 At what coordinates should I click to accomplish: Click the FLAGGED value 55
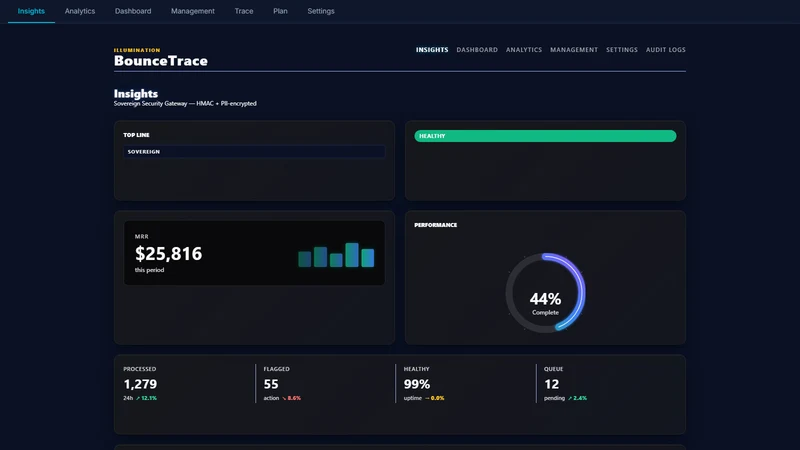coord(271,384)
